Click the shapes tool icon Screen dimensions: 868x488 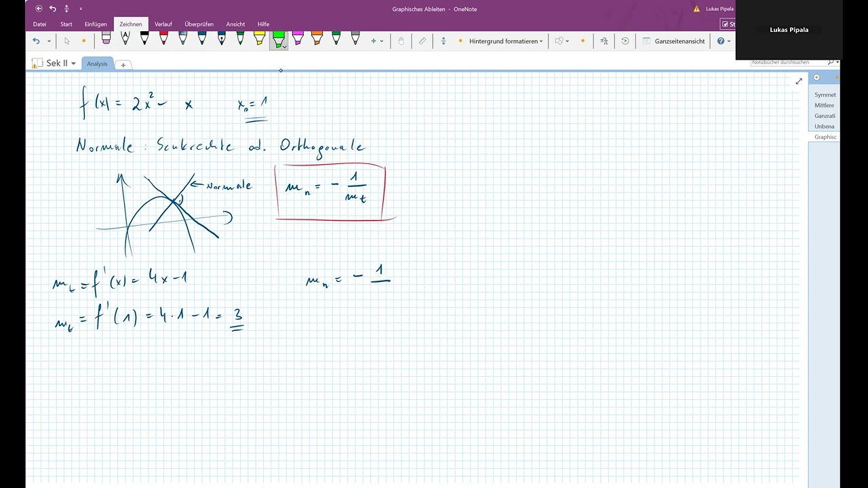click(559, 41)
